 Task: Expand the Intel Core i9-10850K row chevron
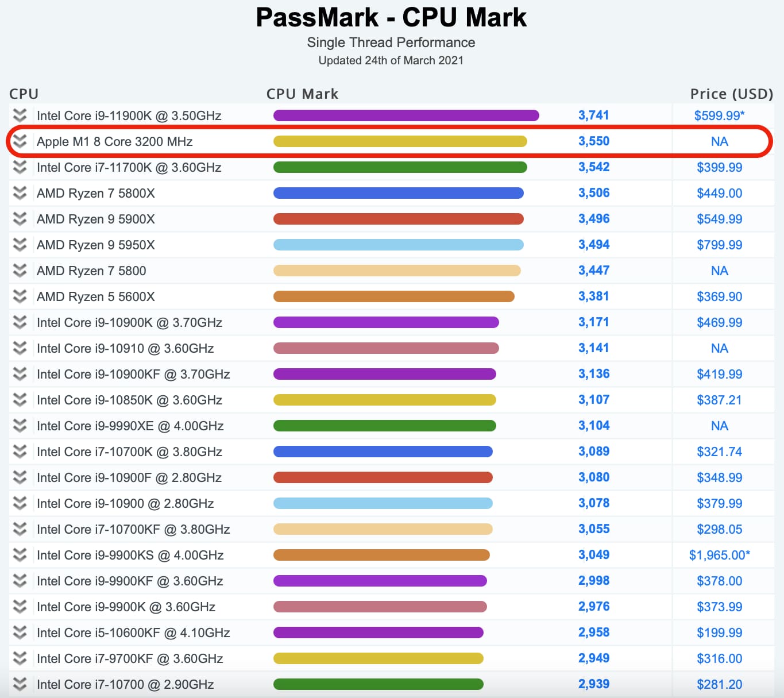click(x=20, y=400)
